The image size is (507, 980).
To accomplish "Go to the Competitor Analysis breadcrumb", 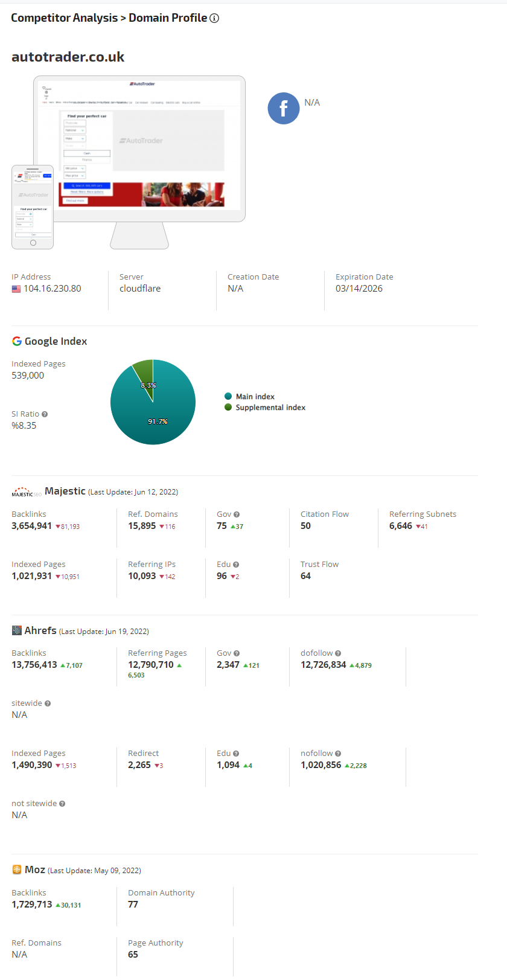I will 64,18.
